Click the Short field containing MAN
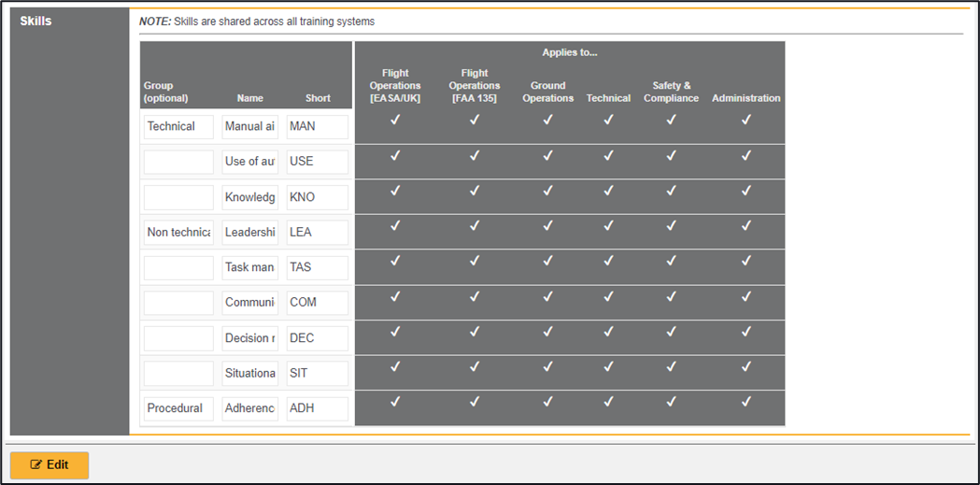 click(x=317, y=126)
